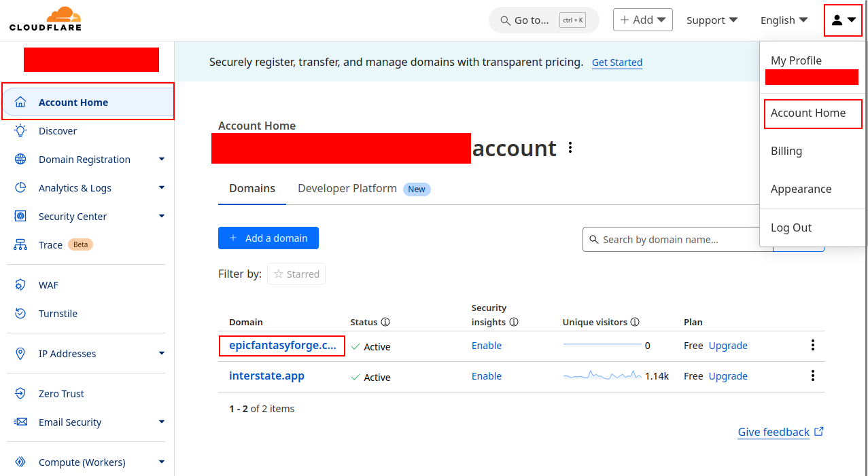Open Turnstile in the sidebar

pos(58,314)
